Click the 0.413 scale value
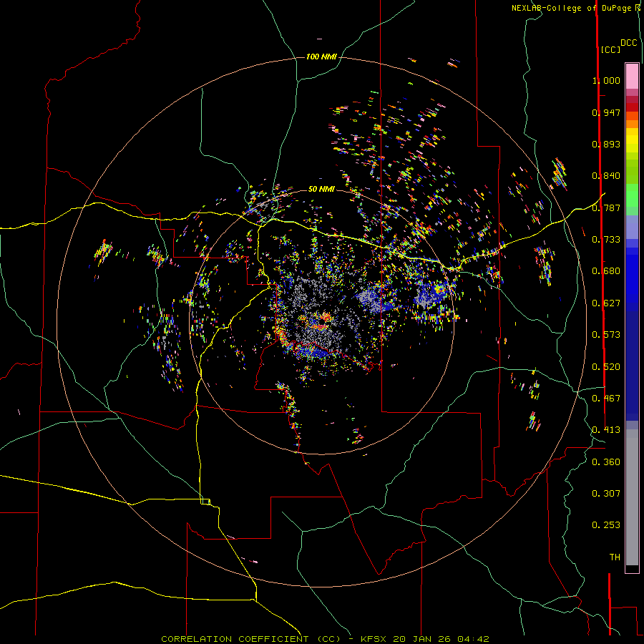 606,430
